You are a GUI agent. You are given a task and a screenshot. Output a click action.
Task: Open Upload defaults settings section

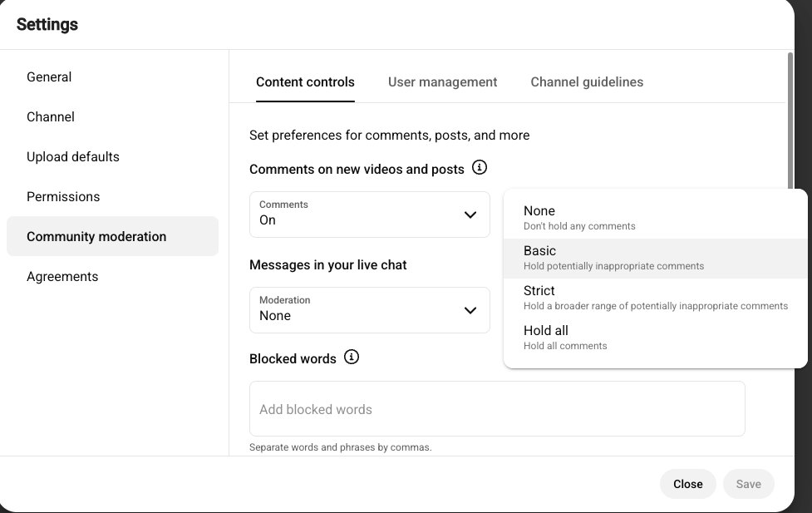point(112,156)
